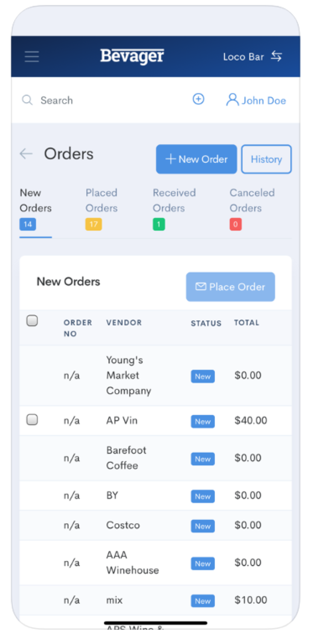Click the plus icon to add a new item
Image resolution: width=313 pixels, height=644 pixels.
tap(199, 99)
